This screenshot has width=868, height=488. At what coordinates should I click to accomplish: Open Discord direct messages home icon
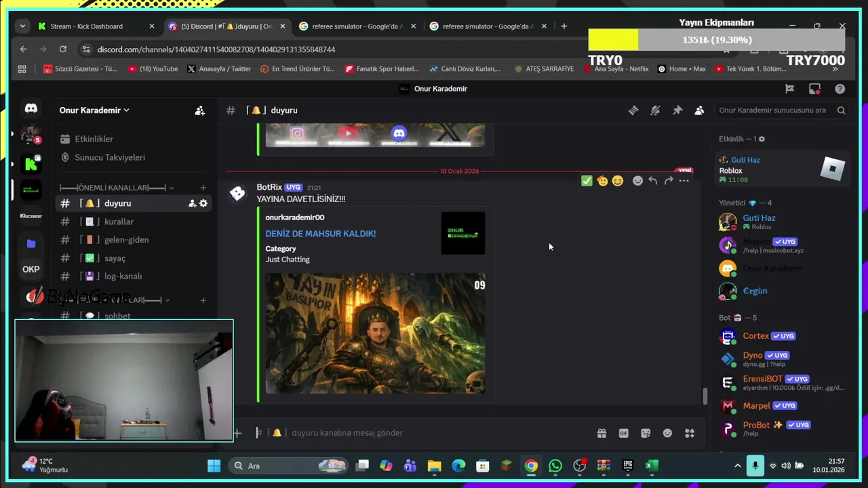(x=31, y=108)
